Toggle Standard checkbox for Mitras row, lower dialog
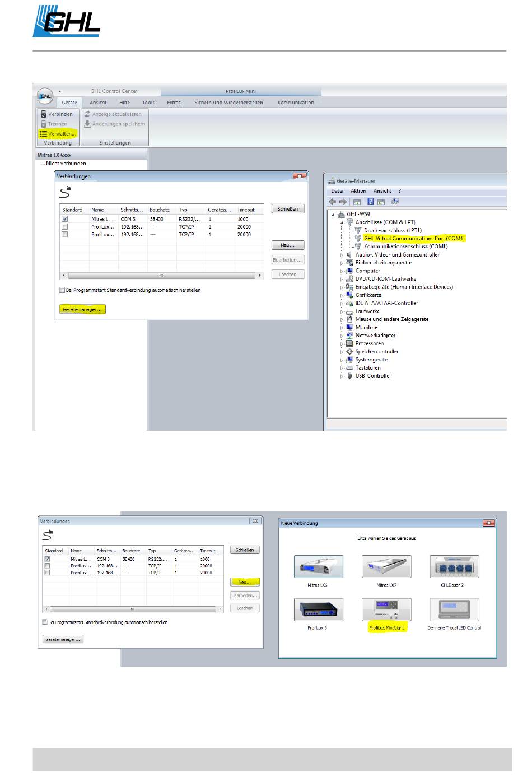The image size is (532, 777). coord(47,559)
